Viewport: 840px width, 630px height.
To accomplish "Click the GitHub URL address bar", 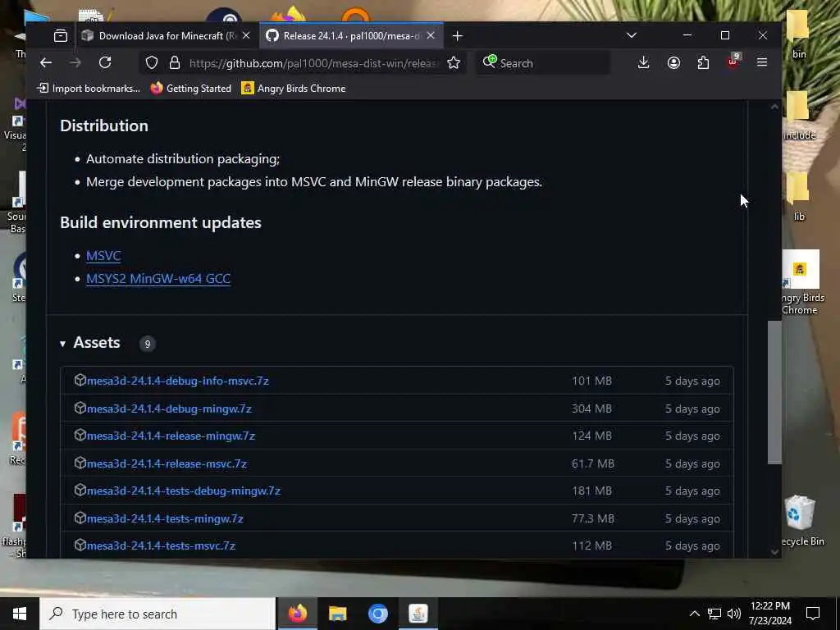I will click(x=314, y=63).
